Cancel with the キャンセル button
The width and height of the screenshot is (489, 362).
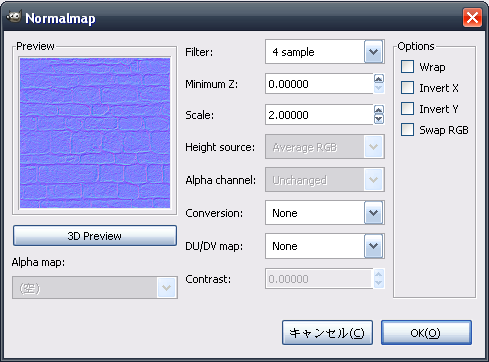pyautogui.click(x=327, y=333)
